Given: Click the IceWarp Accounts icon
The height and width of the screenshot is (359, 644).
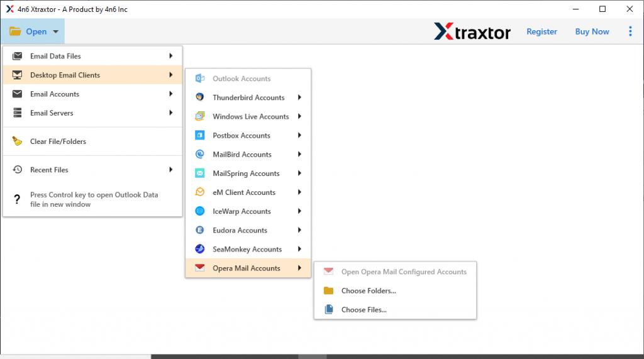Looking at the screenshot, I should click(200, 211).
